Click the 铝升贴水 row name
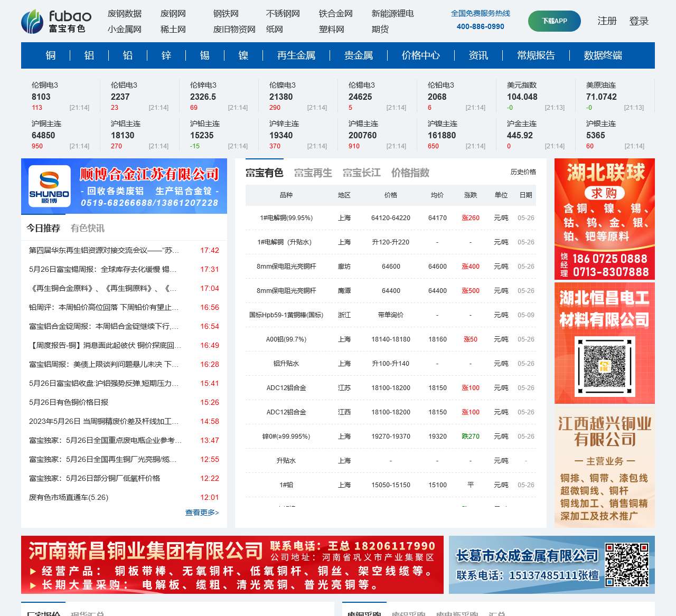Screen dimensions: 676x616 point(286,364)
